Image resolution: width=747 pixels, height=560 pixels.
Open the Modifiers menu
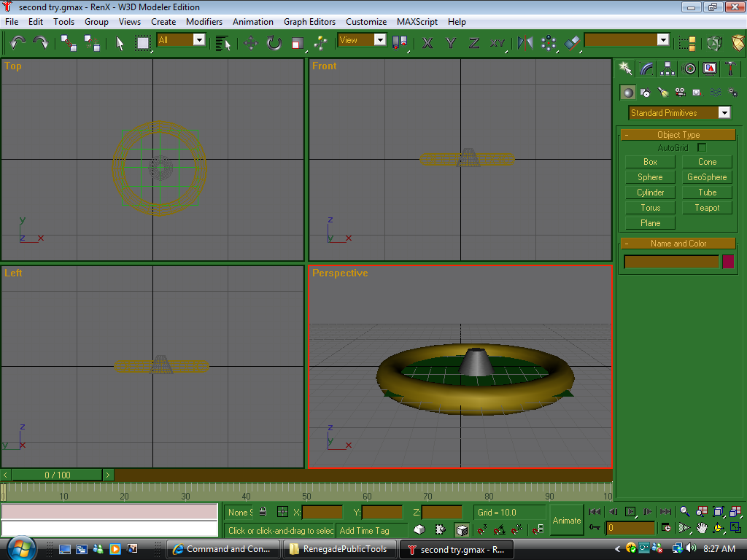[x=204, y=22]
